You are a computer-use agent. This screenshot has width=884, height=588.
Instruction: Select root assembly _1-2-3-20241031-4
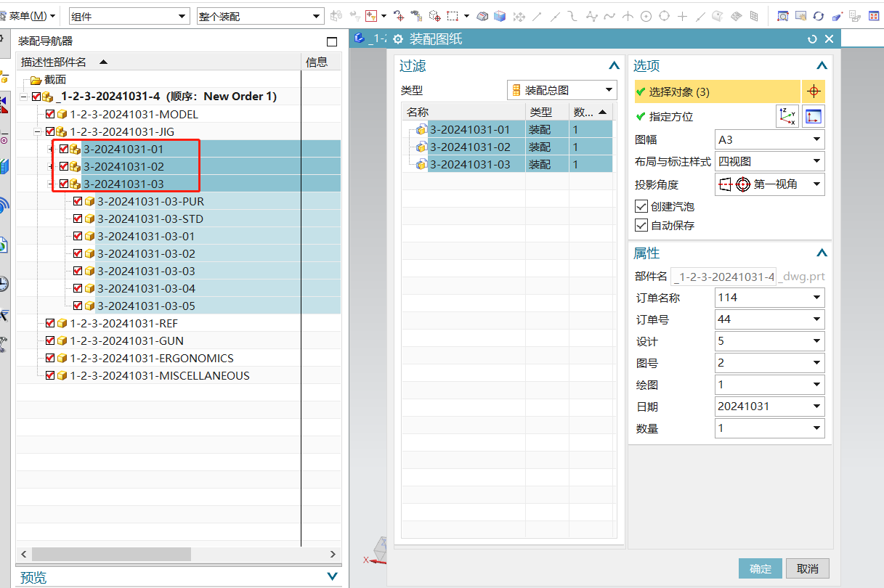click(x=166, y=97)
